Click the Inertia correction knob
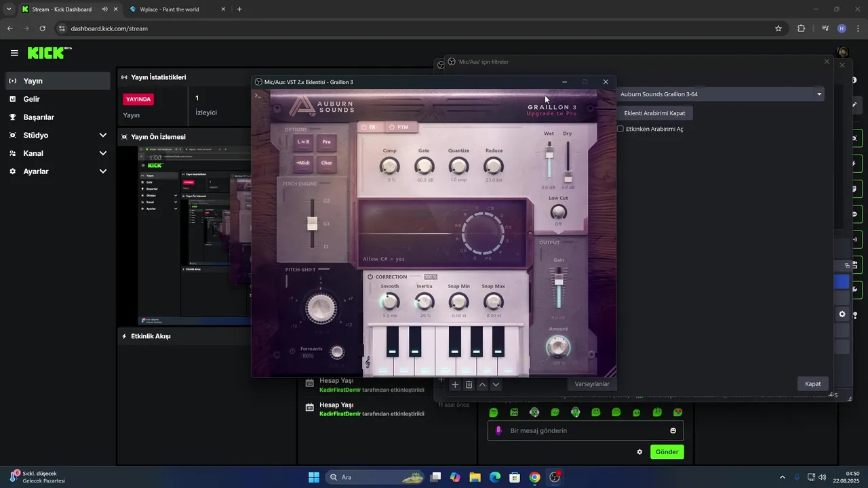 click(x=425, y=302)
